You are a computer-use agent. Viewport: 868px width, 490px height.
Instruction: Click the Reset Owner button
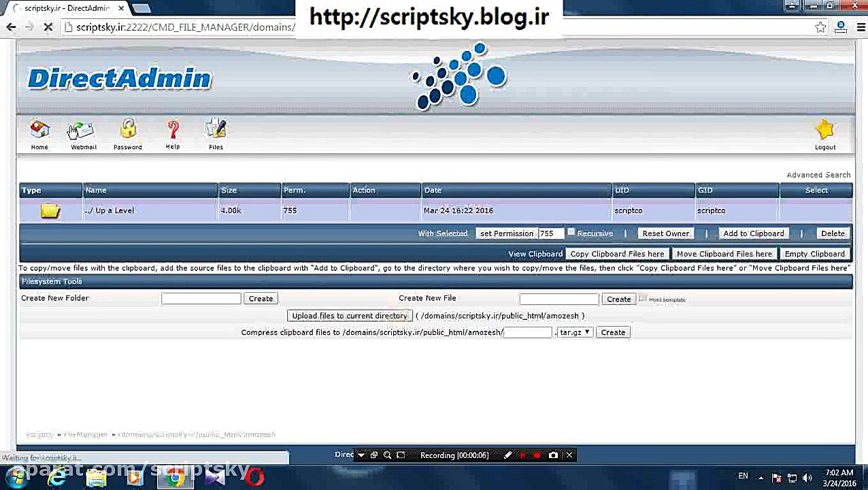coord(666,233)
